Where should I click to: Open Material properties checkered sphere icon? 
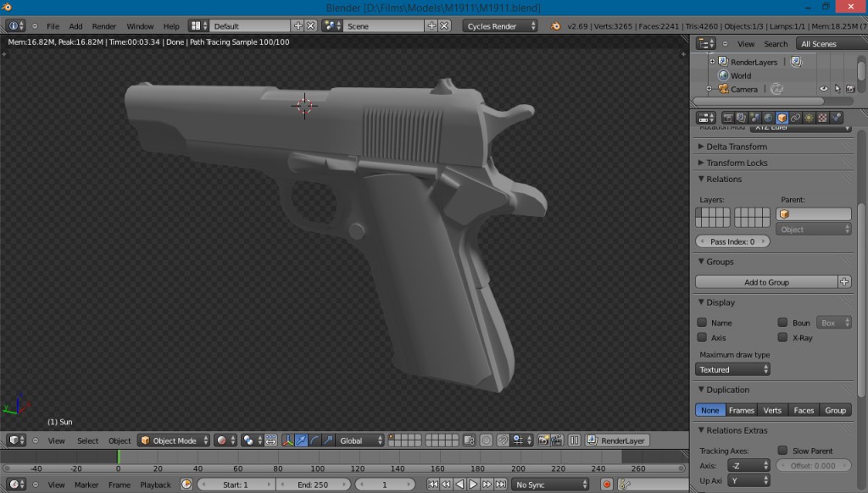(x=821, y=117)
